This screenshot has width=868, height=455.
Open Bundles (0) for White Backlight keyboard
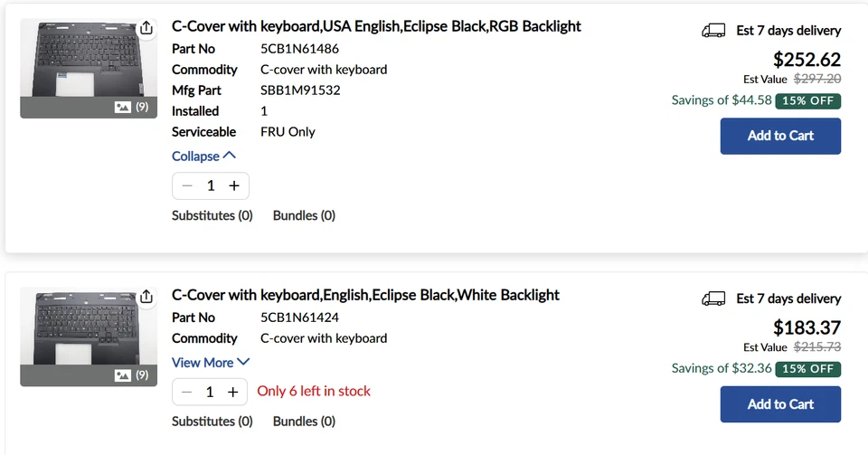pyautogui.click(x=304, y=421)
